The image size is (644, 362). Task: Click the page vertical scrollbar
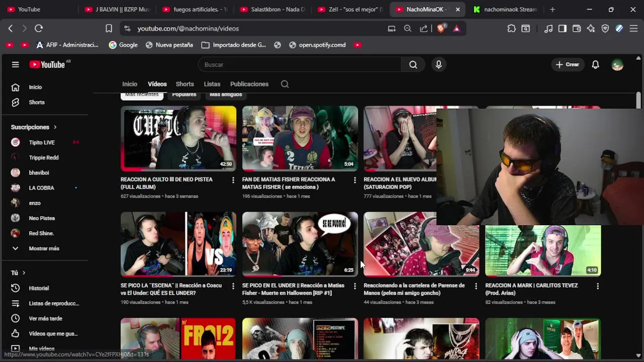(638, 100)
